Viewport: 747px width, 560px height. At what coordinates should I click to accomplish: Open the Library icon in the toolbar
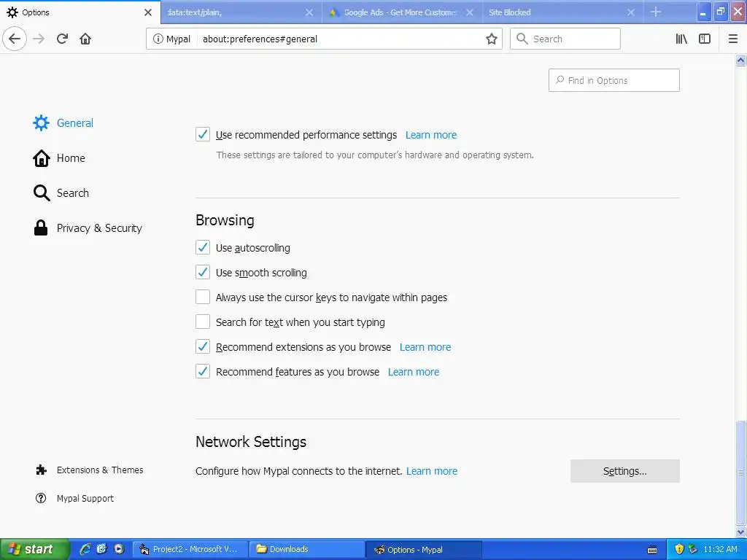[681, 39]
